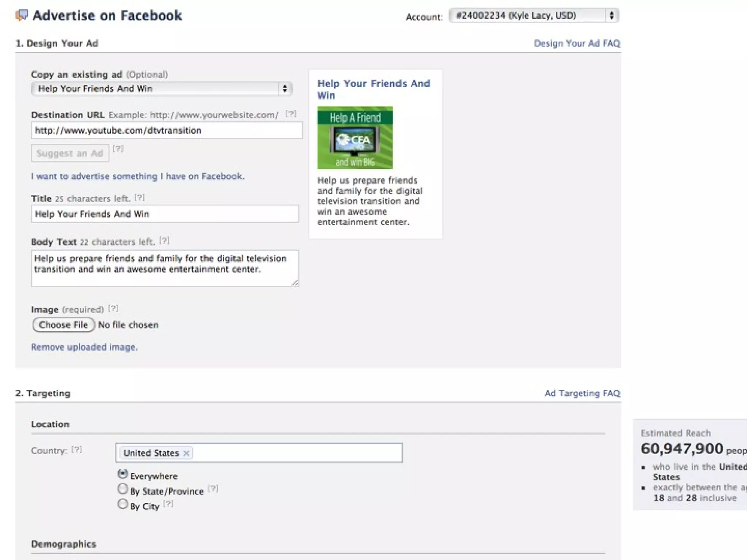This screenshot has height=560, width=747.
Task: Open help tooltip for Title field
Action: click(x=139, y=198)
